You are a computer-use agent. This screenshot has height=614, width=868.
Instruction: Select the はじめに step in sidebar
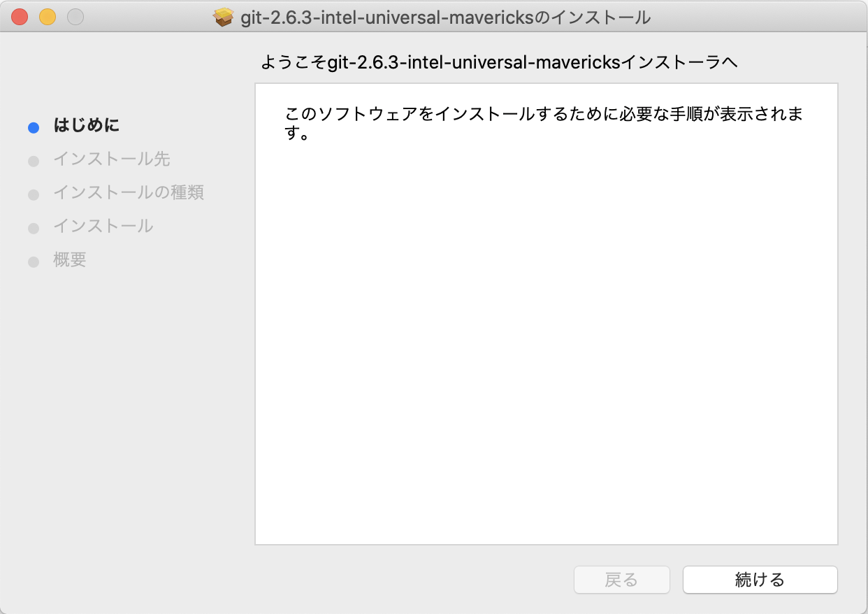(x=87, y=126)
